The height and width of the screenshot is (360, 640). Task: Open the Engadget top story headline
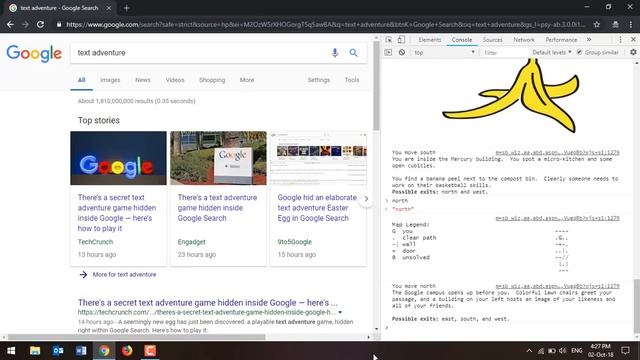point(217,208)
